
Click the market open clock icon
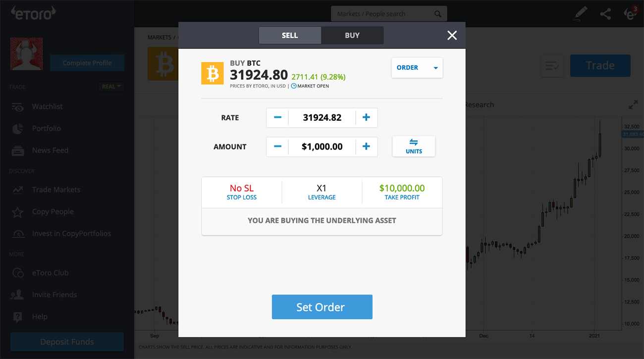tap(294, 86)
